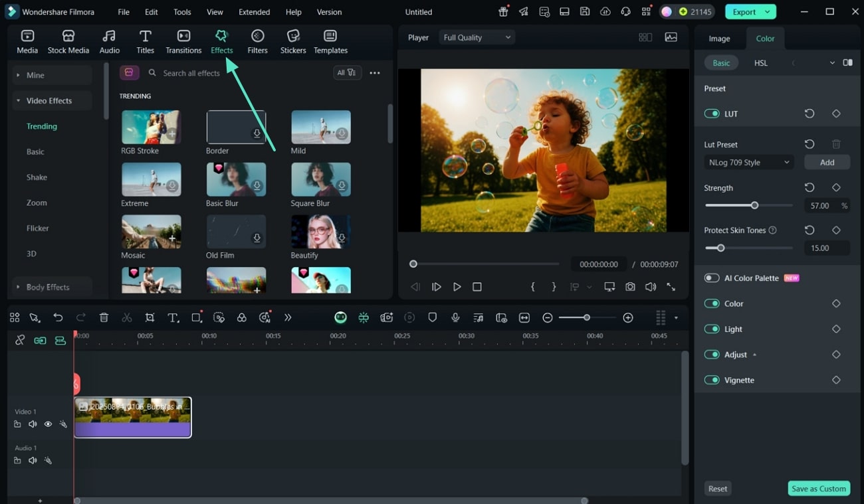Open the Extended menu
Screen dimensions: 864x504
point(255,12)
